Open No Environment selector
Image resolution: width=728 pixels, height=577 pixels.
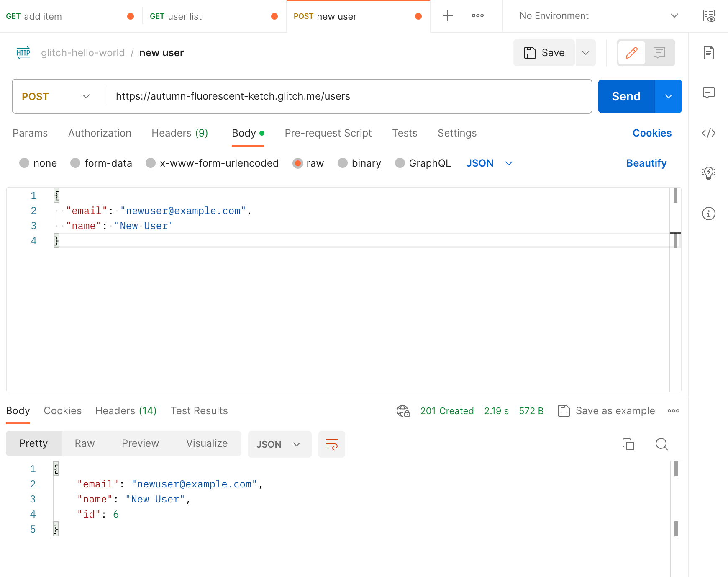pyautogui.click(x=598, y=16)
